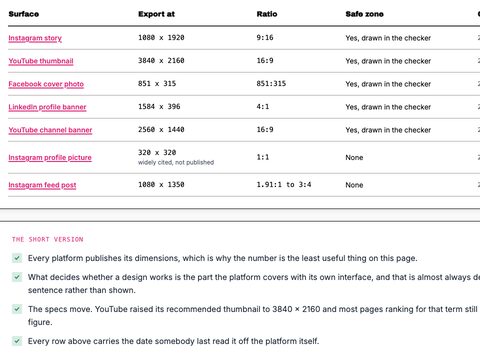
Task: Click the 851:315 ratio cell
Action: [271, 84]
